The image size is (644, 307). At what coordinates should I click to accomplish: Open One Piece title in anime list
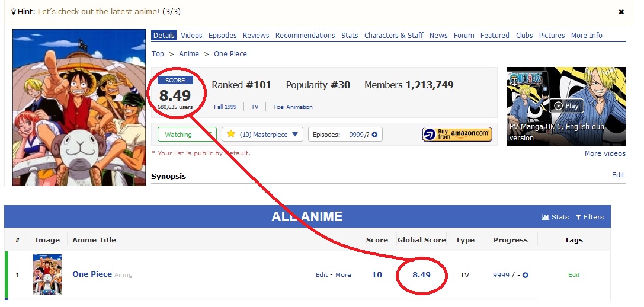pyautogui.click(x=92, y=274)
